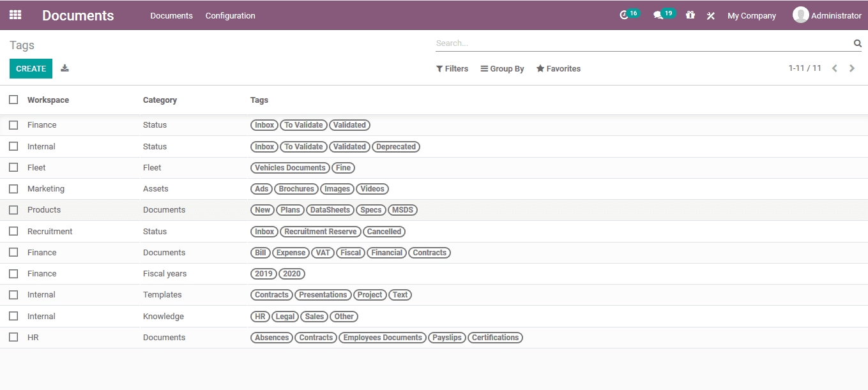Go to next page arrow
The width and height of the screenshot is (868, 390).
coord(852,68)
